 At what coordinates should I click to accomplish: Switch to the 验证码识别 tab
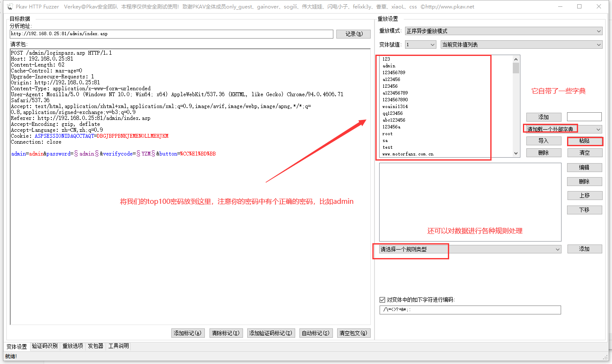click(x=45, y=346)
